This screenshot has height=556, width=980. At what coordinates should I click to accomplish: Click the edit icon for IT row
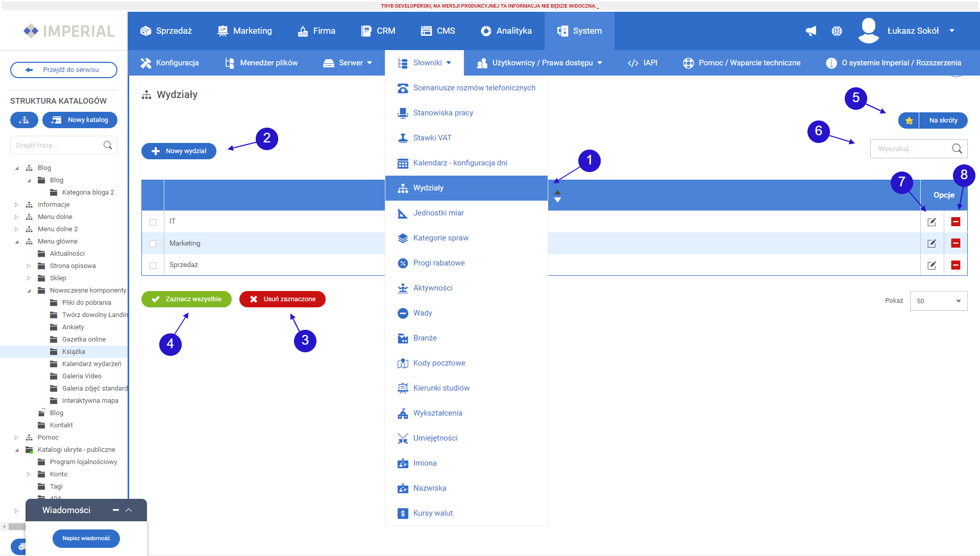pyautogui.click(x=932, y=222)
